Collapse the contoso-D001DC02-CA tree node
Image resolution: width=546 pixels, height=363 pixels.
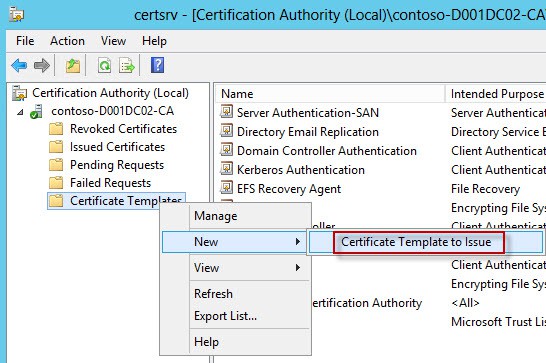tap(21, 112)
